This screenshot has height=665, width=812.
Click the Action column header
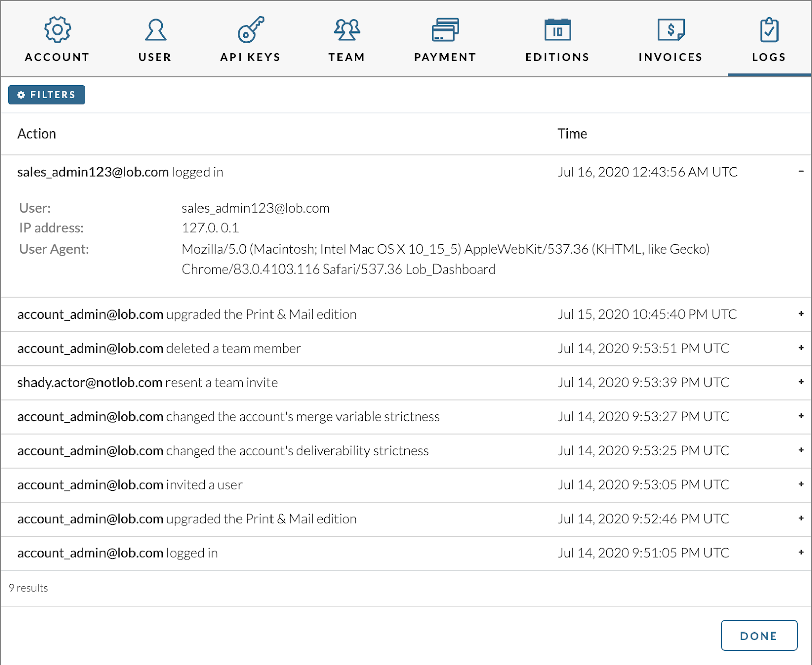click(36, 134)
